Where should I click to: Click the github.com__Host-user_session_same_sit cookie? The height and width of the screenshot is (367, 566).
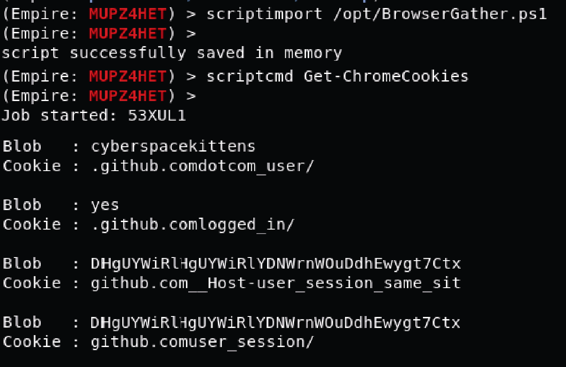tap(276, 283)
